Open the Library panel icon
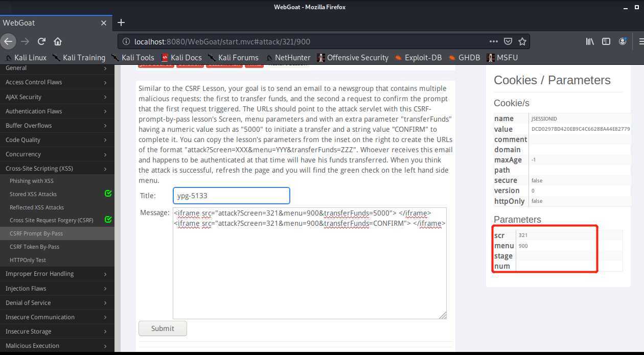The image size is (644, 355). pyautogui.click(x=590, y=41)
